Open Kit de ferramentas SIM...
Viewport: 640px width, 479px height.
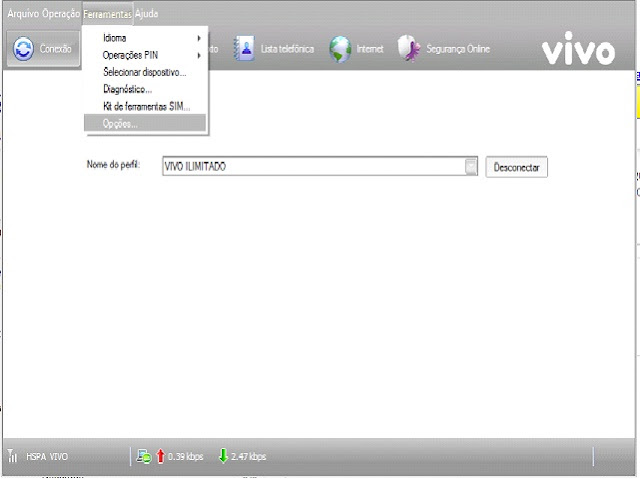pyautogui.click(x=145, y=106)
